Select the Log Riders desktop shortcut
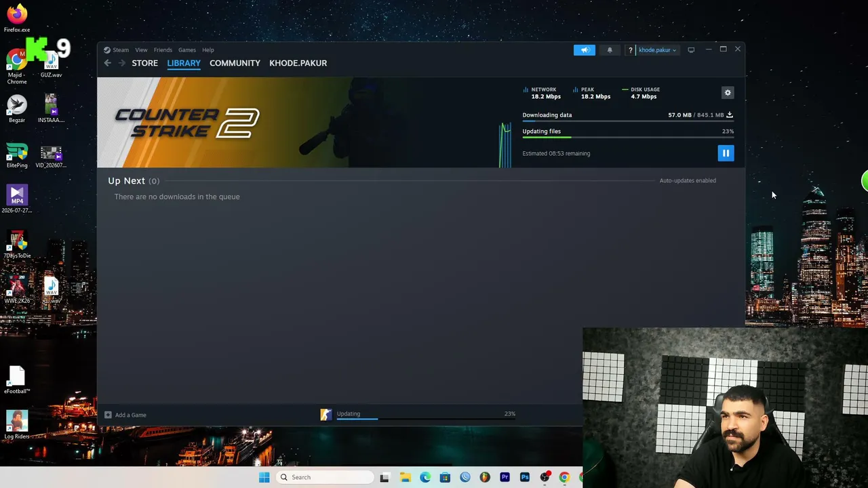Screen dimensions: 868x488 coord(17,425)
